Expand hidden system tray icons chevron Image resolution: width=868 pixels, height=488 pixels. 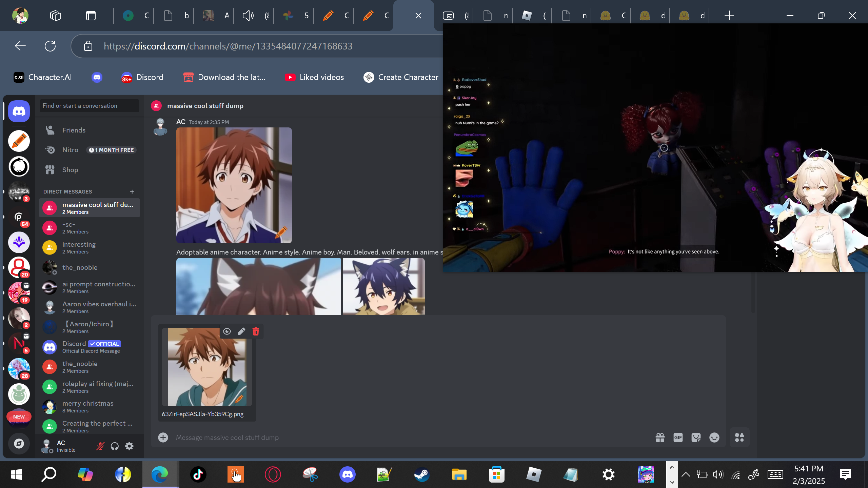(x=686, y=474)
